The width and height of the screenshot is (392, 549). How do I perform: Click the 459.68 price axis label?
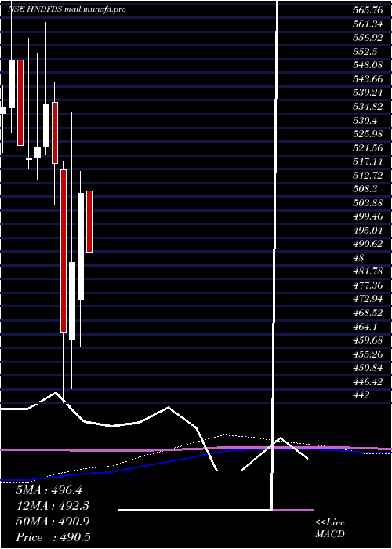368,340
